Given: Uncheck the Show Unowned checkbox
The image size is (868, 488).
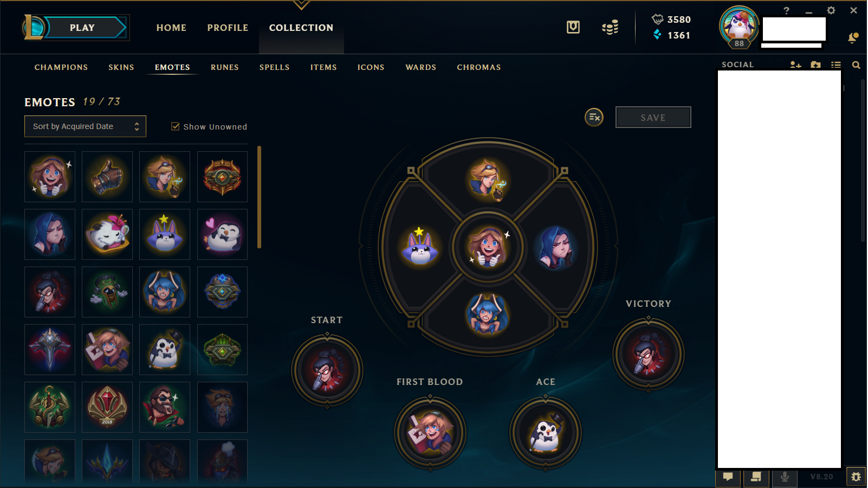Looking at the screenshot, I should 176,126.
